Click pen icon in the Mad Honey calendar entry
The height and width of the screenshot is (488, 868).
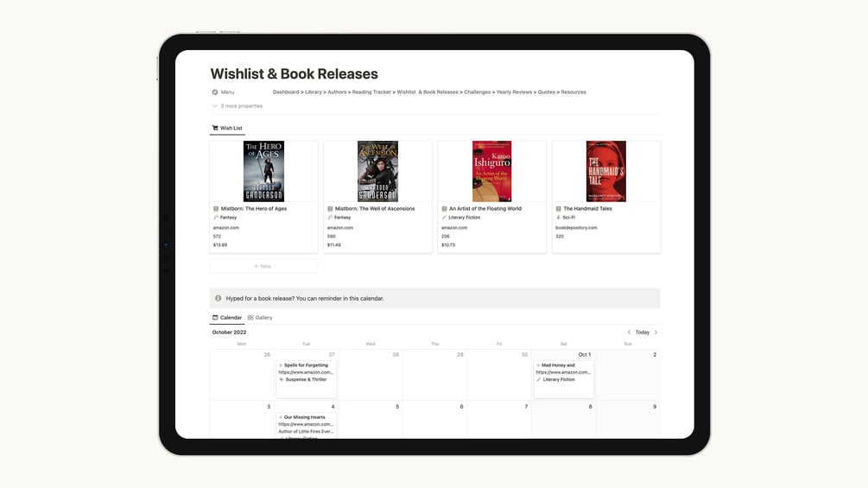pyautogui.click(x=539, y=379)
